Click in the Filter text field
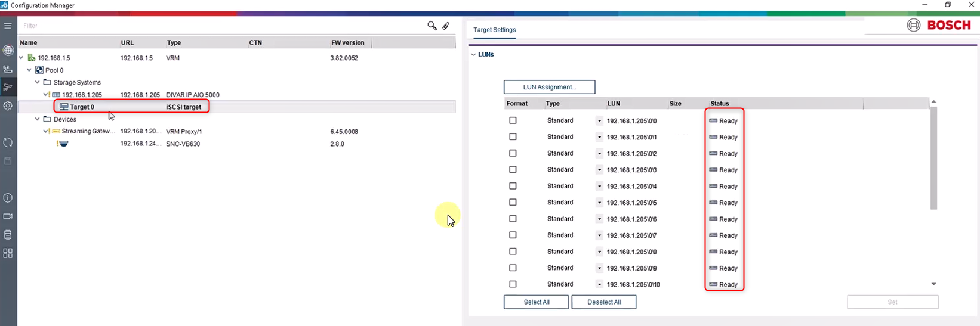The width and height of the screenshot is (980, 326). point(221,26)
